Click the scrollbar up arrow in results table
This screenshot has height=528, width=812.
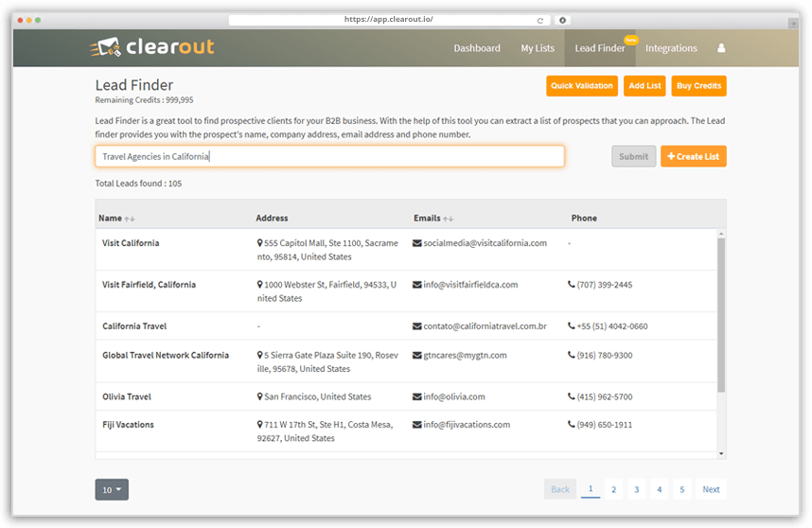tap(721, 234)
